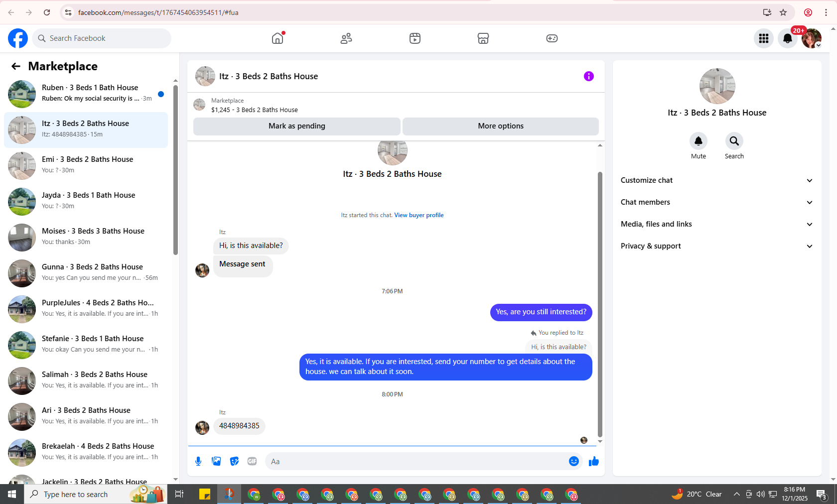Search in conversation with magnifier icon
This screenshot has height=504, width=837.
[x=734, y=141]
